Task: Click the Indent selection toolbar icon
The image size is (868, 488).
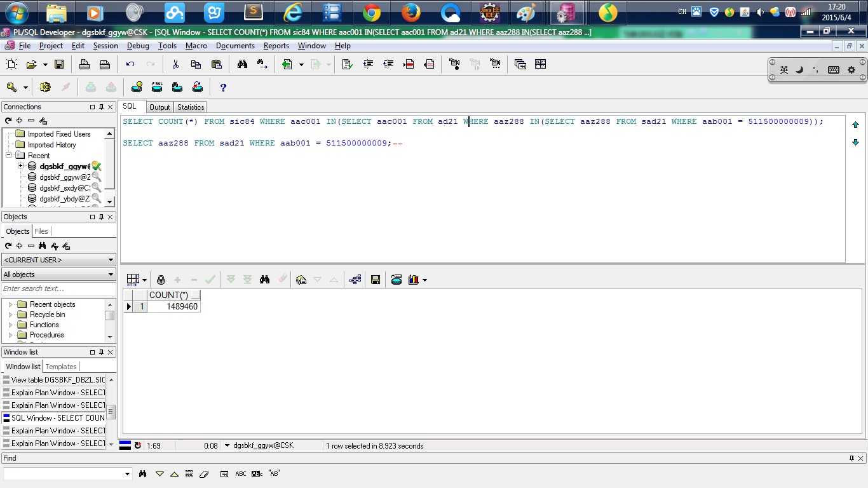Action: (x=368, y=64)
